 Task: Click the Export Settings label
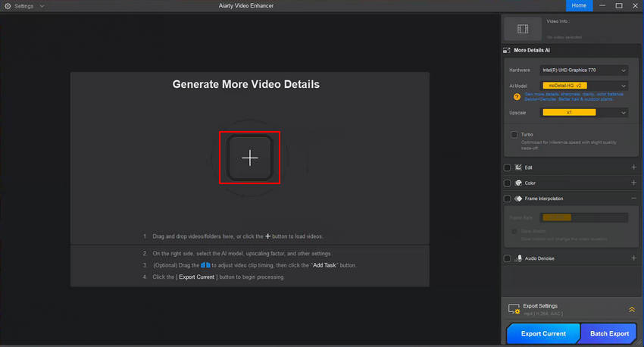point(540,306)
